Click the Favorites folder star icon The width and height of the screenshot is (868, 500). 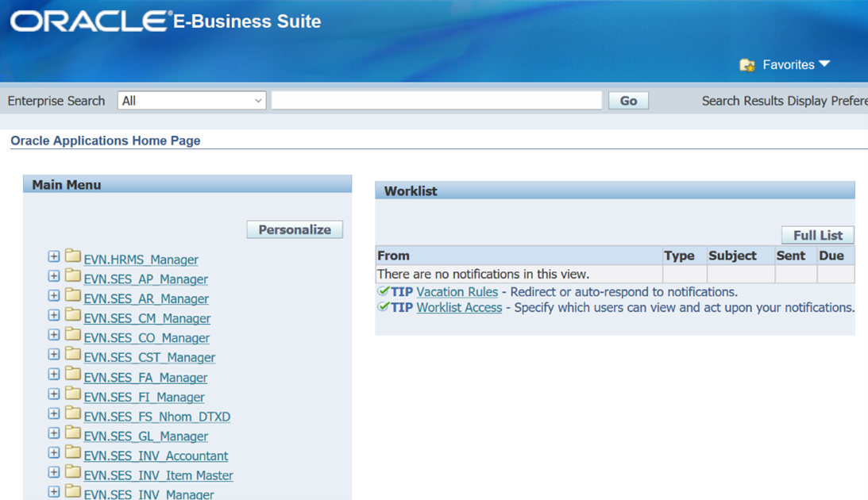click(747, 65)
